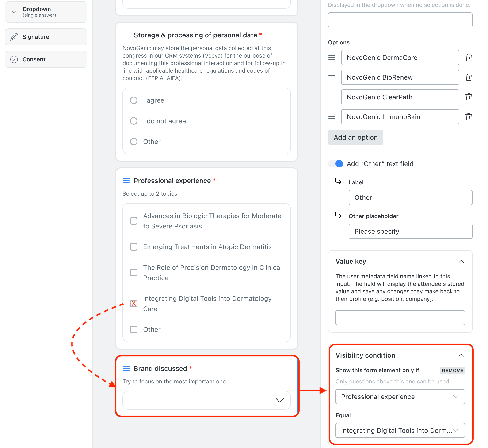The image size is (488, 448).
Task: Select the Other radio button under personal data
Action: (x=134, y=142)
